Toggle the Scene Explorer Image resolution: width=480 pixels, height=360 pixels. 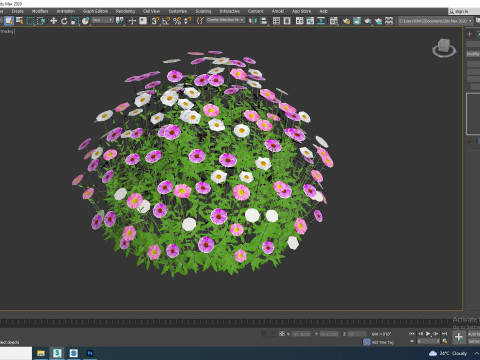pos(276,21)
